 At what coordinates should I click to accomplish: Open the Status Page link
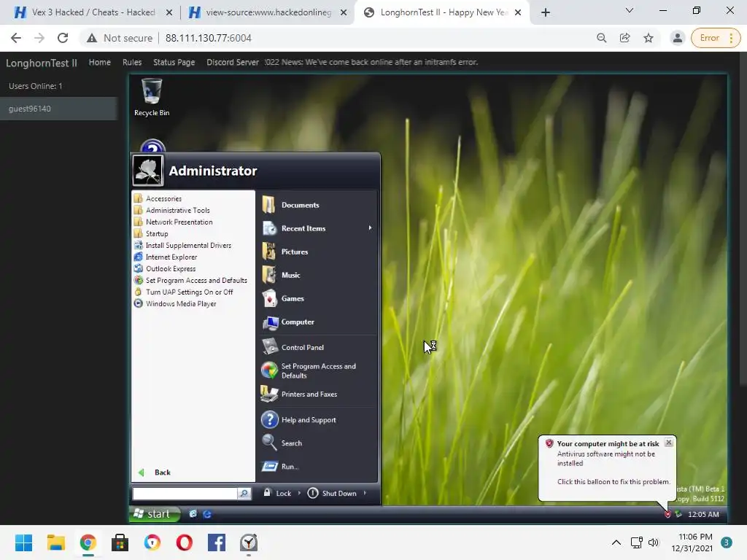point(174,62)
